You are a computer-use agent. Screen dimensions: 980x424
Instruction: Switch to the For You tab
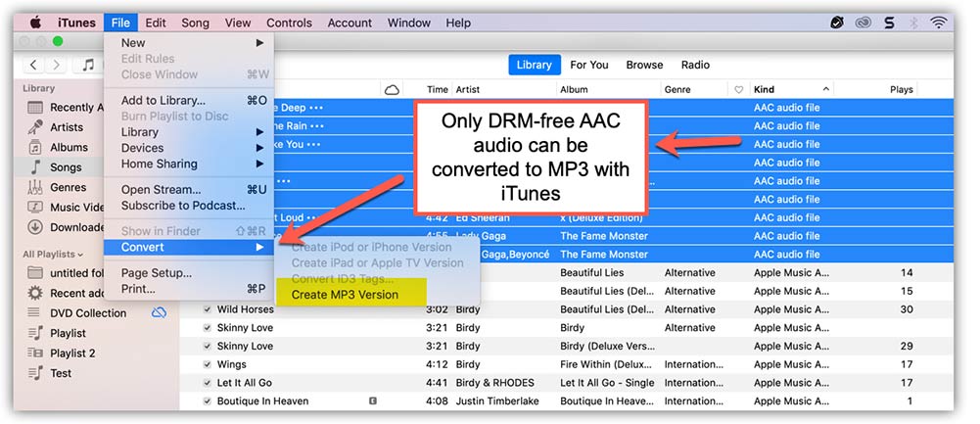(588, 65)
